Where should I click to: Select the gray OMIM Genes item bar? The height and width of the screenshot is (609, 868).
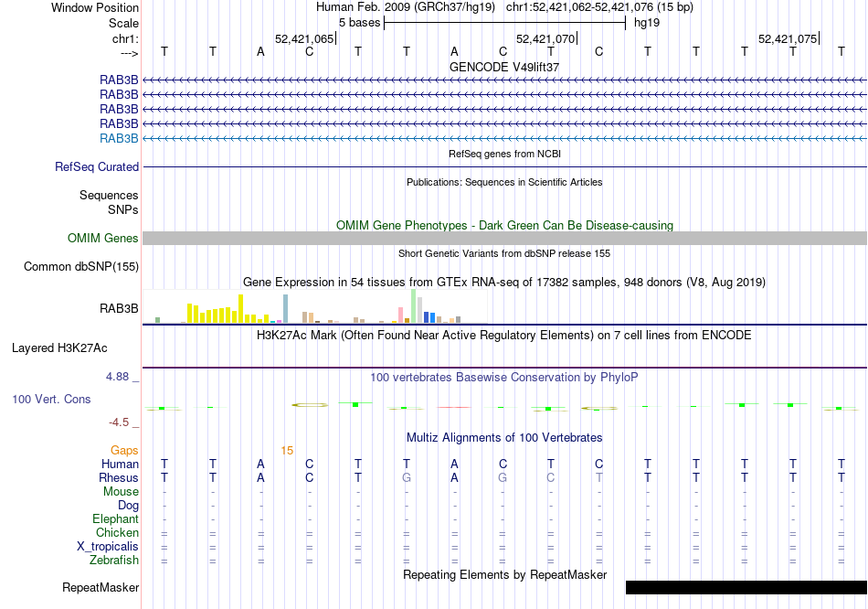(x=504, y=239)
